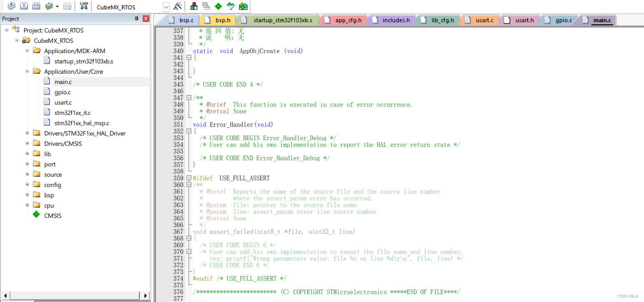This screenshot has width=644, height=302.
Task: Select stm32f1xx_it.c in the project tree
Action: 72,113
